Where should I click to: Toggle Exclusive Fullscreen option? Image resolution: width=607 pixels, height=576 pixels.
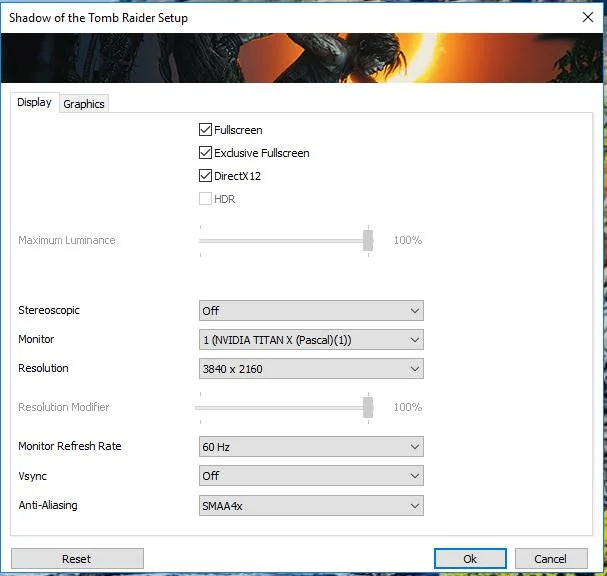(205, 153)
